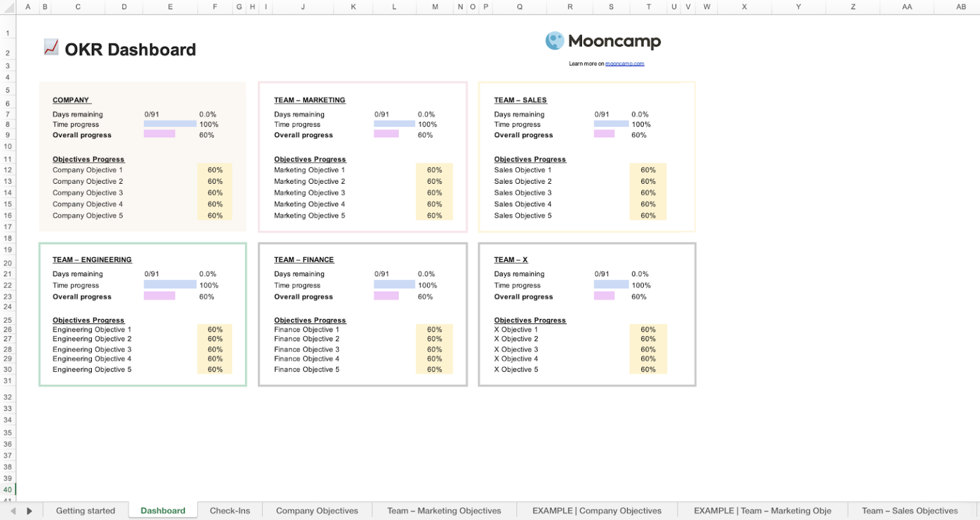Click the OKR Dashboard title
This screenshot has width=980, height=520.
tap(130, 50)
